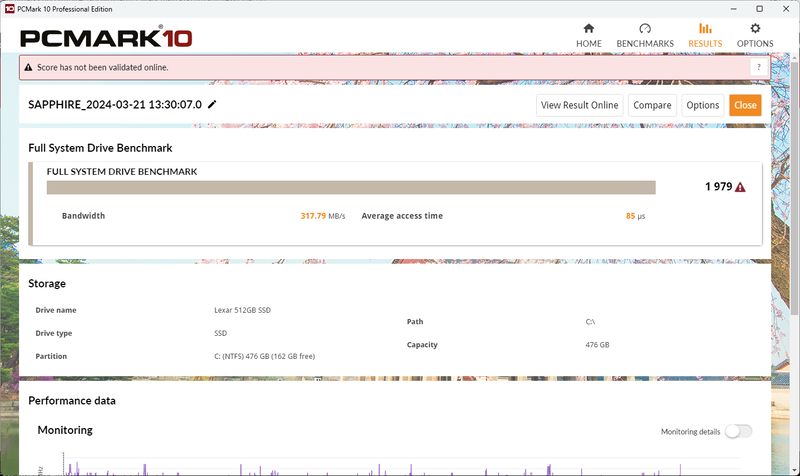
Task: Click the PCMark 10 logo
Action: [x=106, y=38]
